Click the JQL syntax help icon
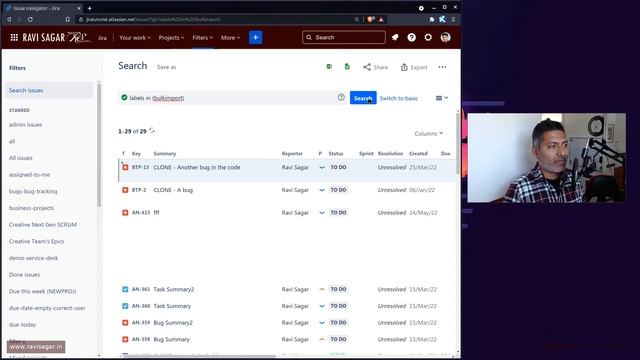Viewport: 640px width, 360px height. click(341, 97)
